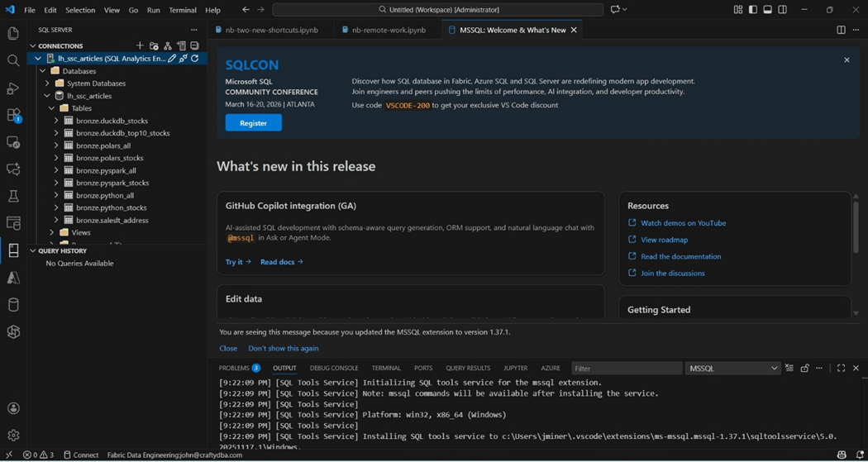Viewport: 868px width, 462px height.
Task: Open the Terminal menu
Action: 182,10
